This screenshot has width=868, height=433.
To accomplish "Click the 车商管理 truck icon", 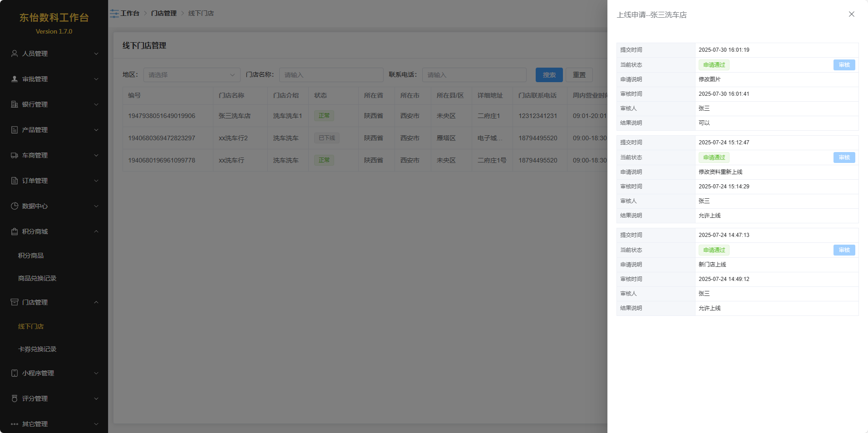I will (15, 155).
